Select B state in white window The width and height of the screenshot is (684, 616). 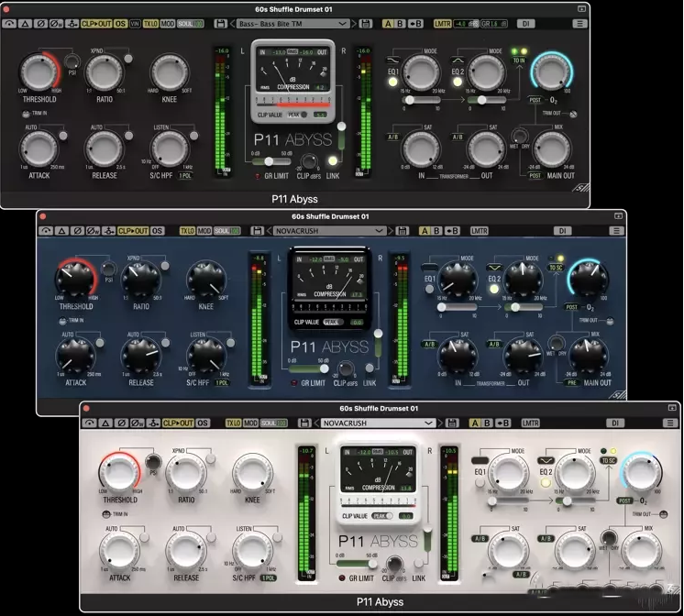[x=487, y=423]
